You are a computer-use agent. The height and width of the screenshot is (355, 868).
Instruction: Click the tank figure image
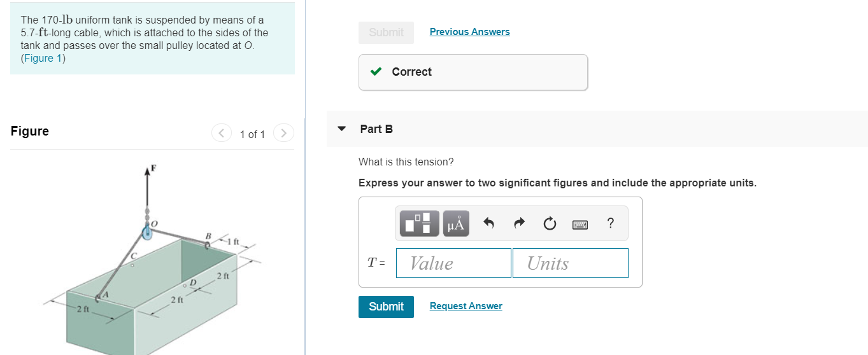(x=152, y=258)
